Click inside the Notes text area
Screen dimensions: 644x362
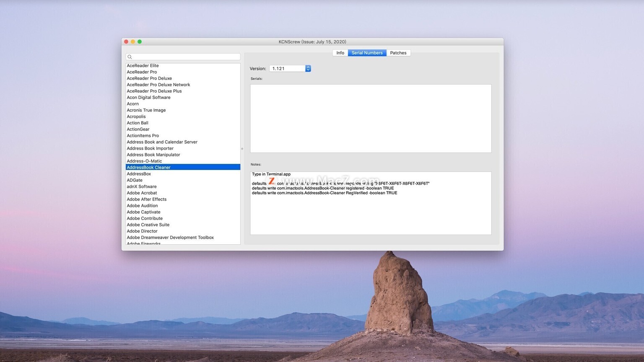tap(371, 203)
